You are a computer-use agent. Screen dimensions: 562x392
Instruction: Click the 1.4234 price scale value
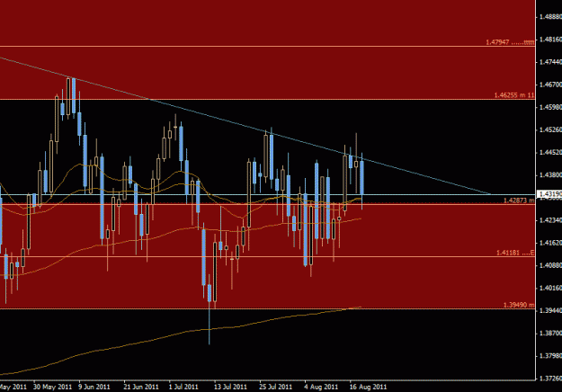click(550, 220)
